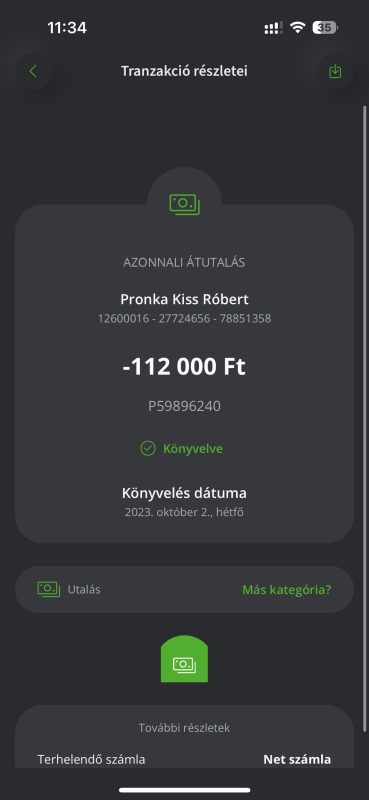Tap the battery indicator in status bar
The width and height of the screenshot is (369, 800).
325,27
